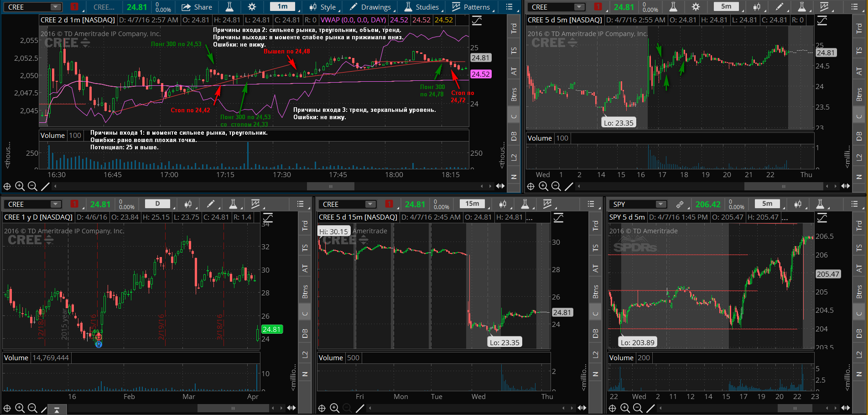Open list menu in CREE daily chart toolbar
The image size is (868, 415).
point(300,204)
